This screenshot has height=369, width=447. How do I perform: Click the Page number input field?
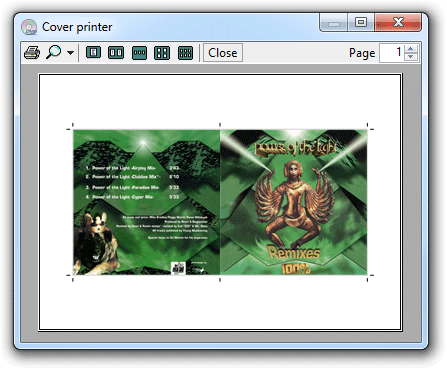pos(392,53)
